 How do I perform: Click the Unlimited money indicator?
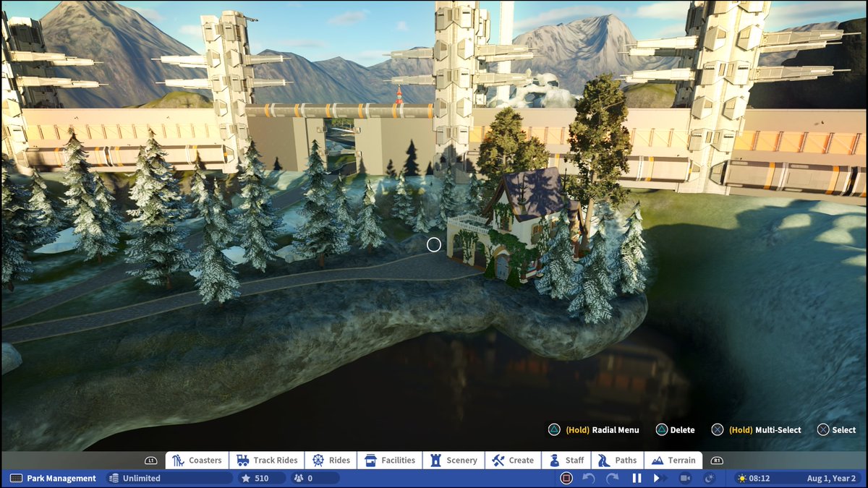click(169, 478)
